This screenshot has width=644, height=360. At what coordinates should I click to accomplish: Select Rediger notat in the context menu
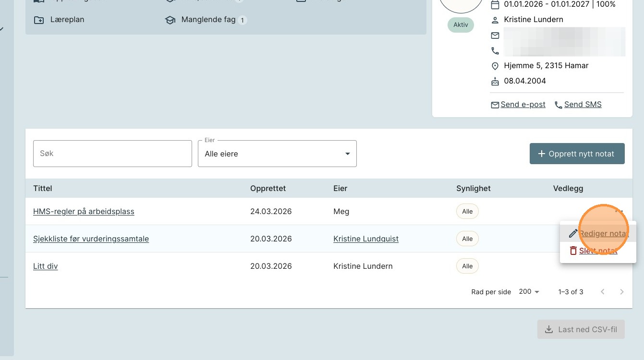(x=603, y=234)
